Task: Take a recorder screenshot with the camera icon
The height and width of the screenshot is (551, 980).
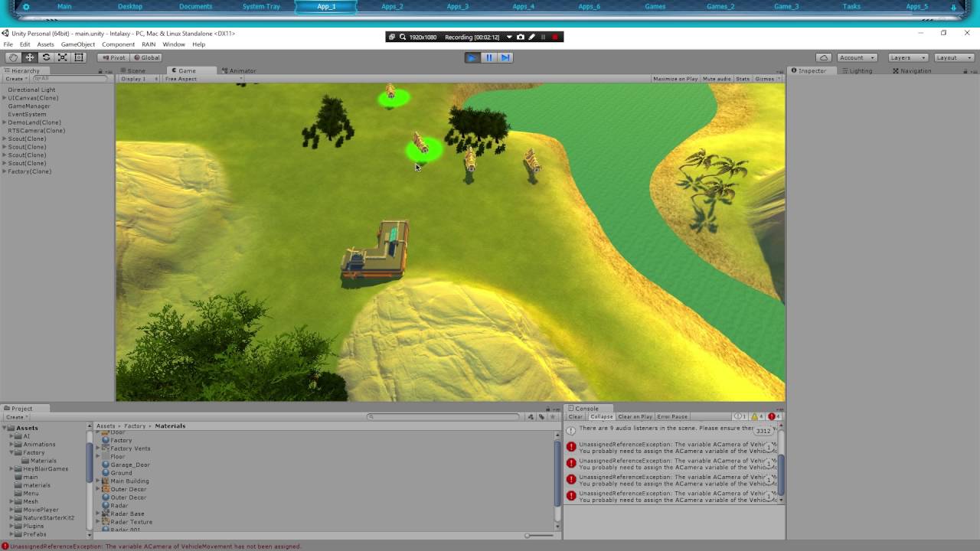Action: click(521, 37)
